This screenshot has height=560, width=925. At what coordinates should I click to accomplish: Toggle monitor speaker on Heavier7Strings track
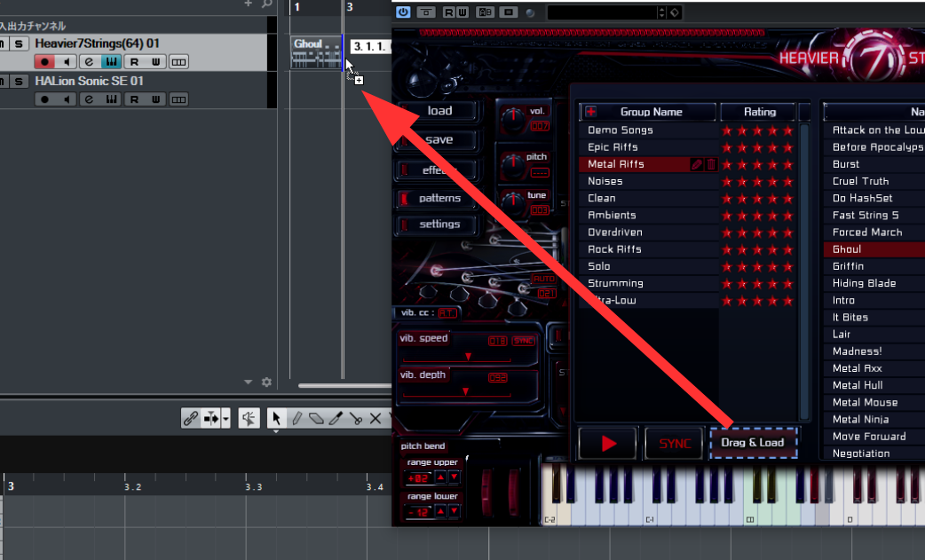tap(67, 62)
